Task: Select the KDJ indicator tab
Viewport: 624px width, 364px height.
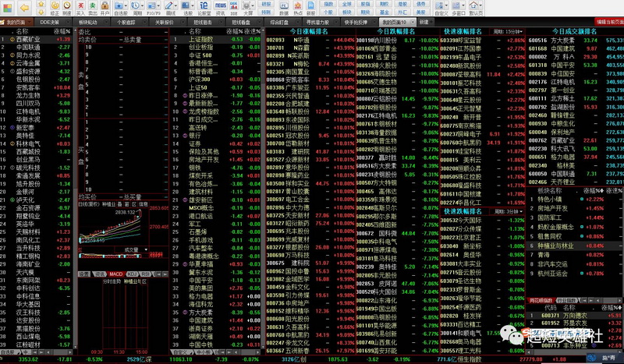Action: click(133, 274)
